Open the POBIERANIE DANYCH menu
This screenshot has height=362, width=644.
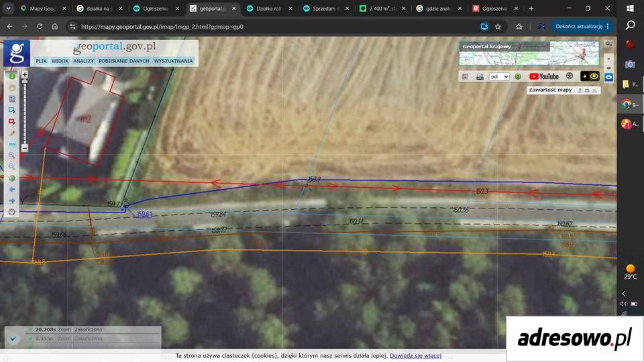(x=123, y=61)
